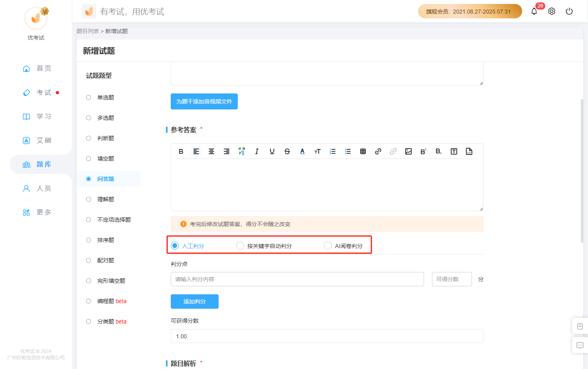
Task: Open the font size tool
Action: (318, 151)
